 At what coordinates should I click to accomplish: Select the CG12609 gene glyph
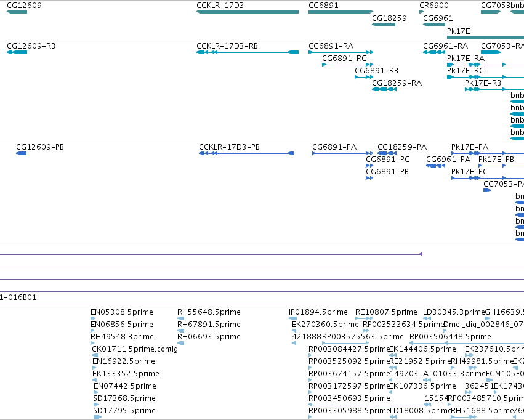[17, 12]
